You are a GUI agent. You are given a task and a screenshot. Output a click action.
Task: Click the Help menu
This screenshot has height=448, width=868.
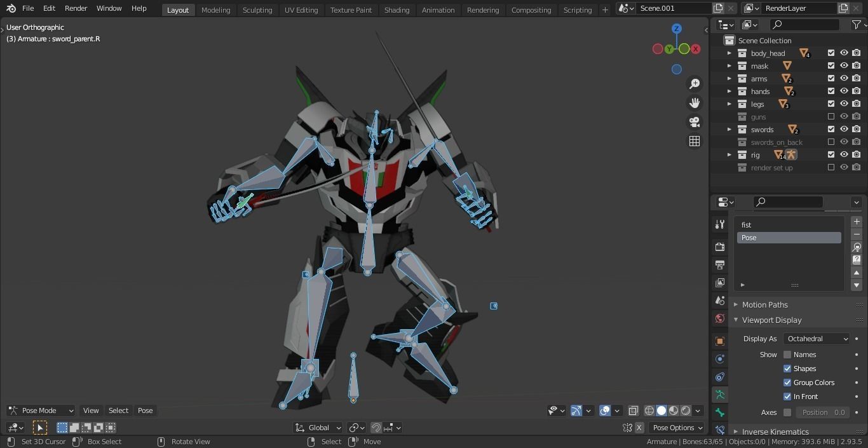(139, 8)
